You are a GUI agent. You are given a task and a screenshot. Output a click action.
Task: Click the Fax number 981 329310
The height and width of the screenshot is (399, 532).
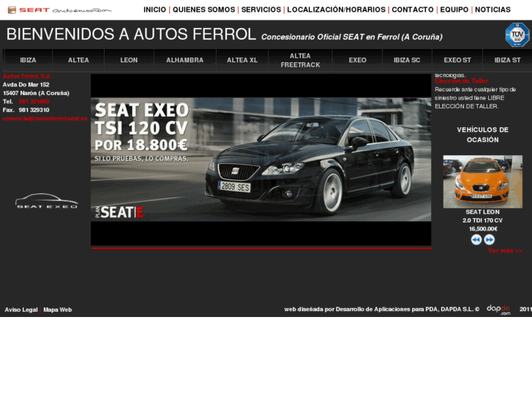click(x=34, y=110)
